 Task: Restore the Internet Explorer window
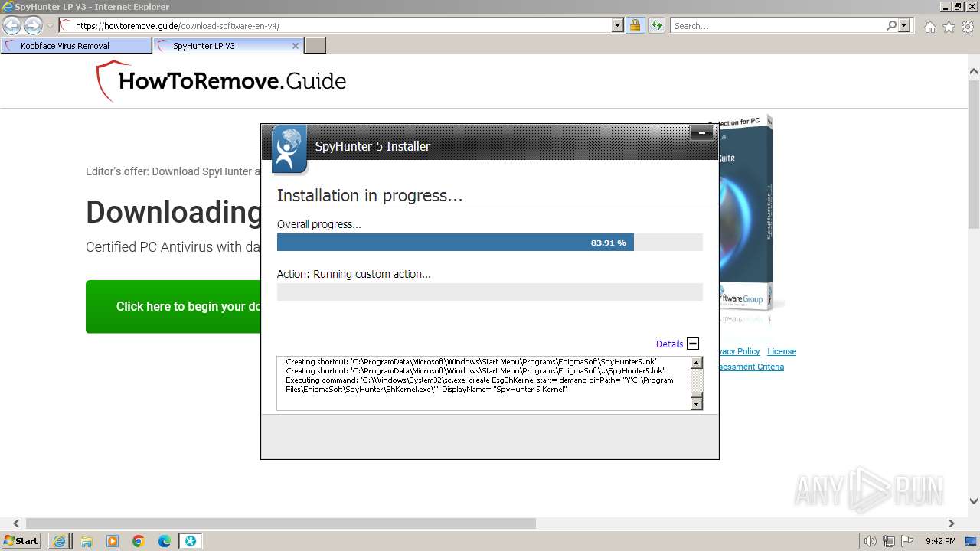pos(958,6)
